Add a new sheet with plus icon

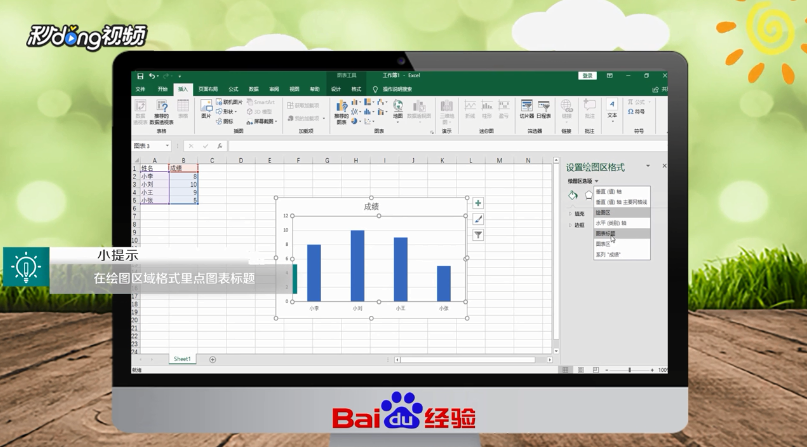point(213,360)
